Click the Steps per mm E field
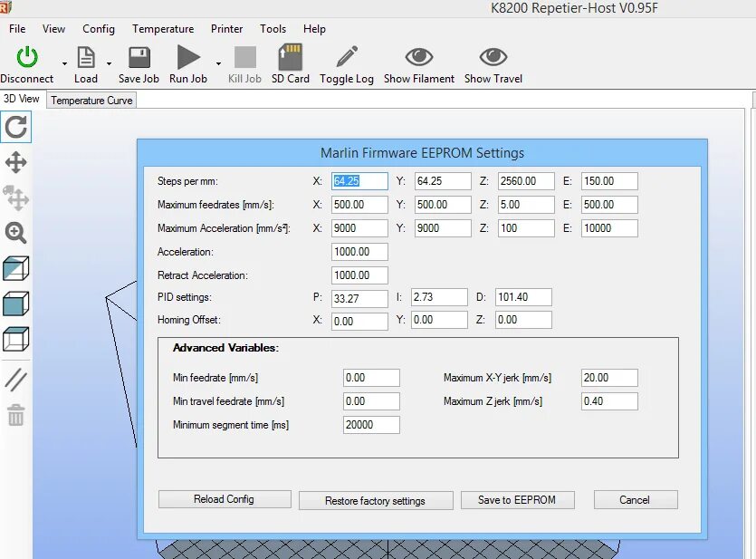The height and width of the screenshot is (559, 756). coord(609,181)
